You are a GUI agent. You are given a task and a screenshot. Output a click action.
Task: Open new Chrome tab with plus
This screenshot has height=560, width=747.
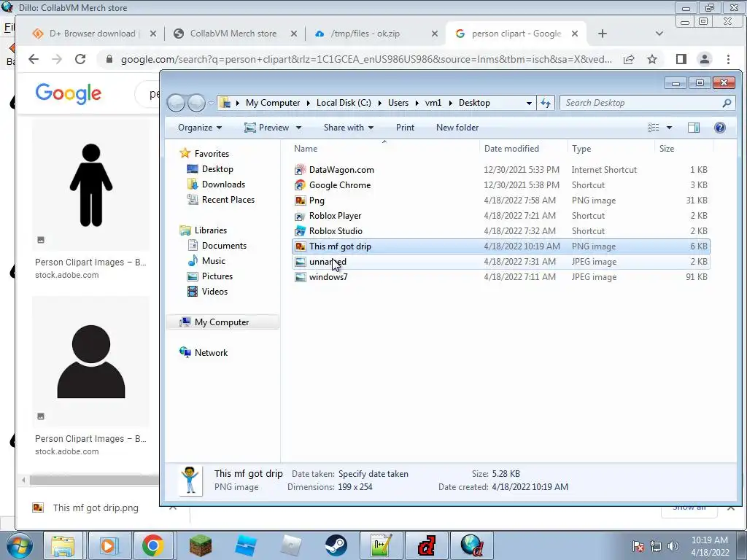(x=602, y=34)
